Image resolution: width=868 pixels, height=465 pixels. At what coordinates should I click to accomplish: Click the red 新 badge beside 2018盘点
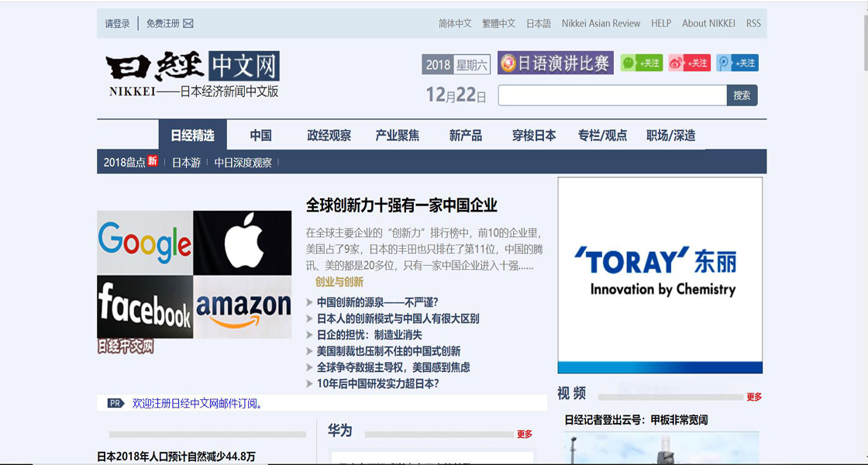tap(153, 161)
